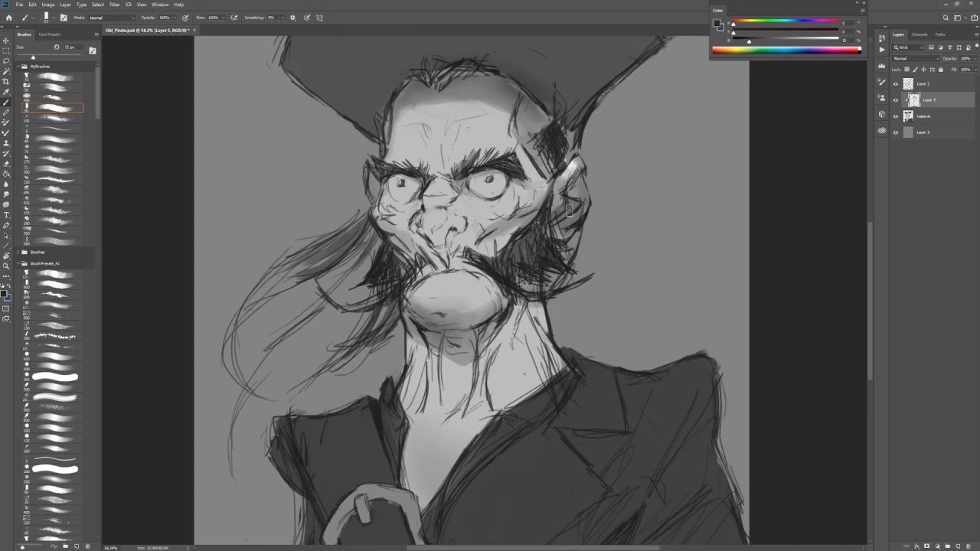The height and width of the screenshot is (551, 980).
Task: Expand the Brushes folder group
Action: point(18,252)
